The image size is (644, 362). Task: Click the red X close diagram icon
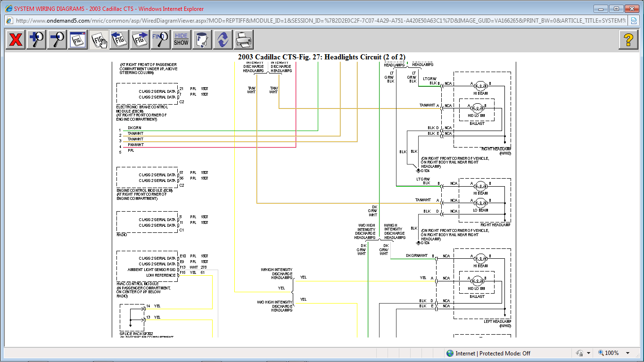pos(16,40)
